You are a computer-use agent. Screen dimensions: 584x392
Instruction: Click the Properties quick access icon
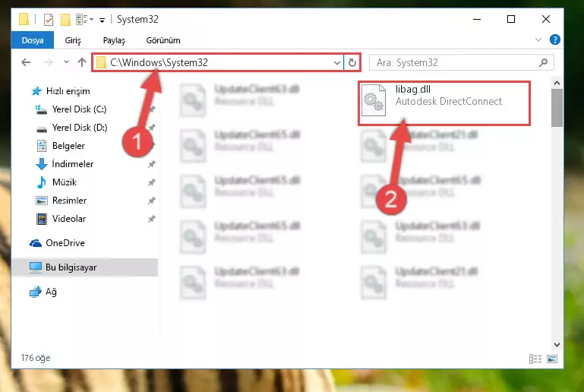(49, 19)
